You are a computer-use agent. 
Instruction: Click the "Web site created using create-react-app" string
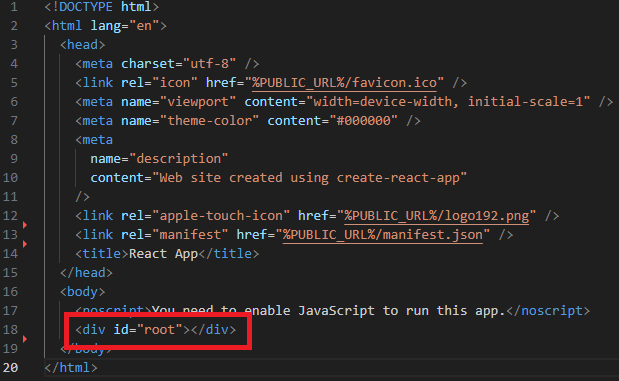tap(309, 178)
